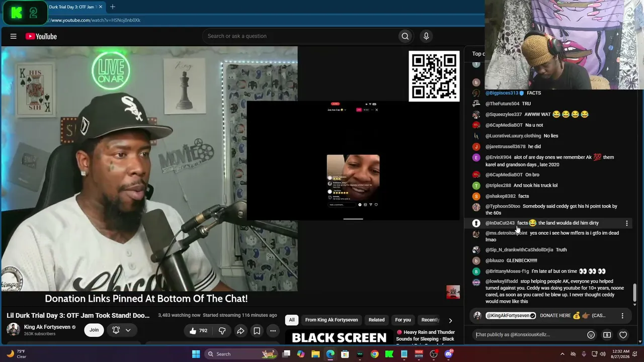The height and width of the screenshot is (362, 644).
Task: Open the emoji picker in chat
Action: click(591, 335)
